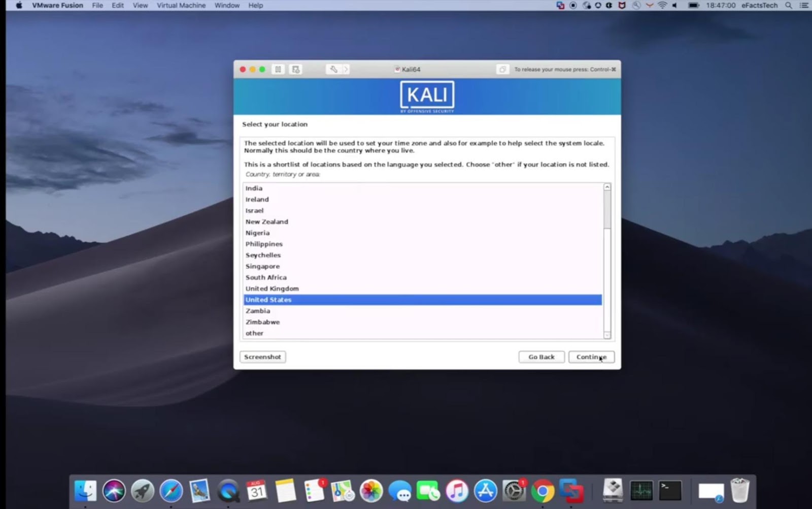
Task: Select Israel in the location list
Action: coord(423,210)
